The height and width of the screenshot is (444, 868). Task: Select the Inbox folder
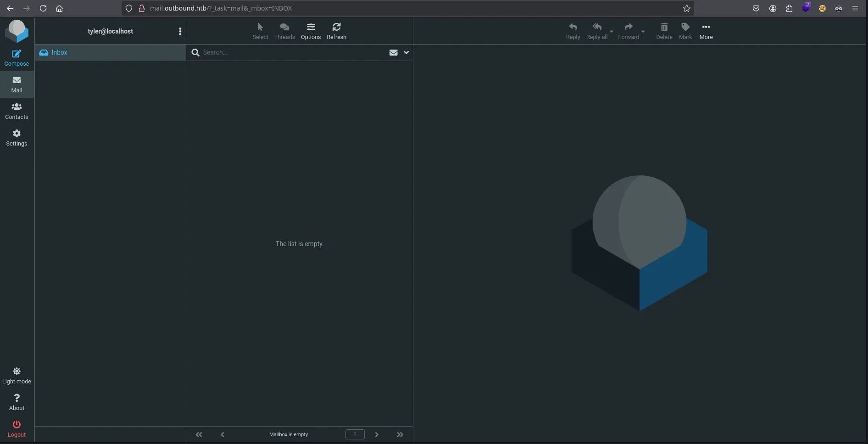(x=110, y=52)
